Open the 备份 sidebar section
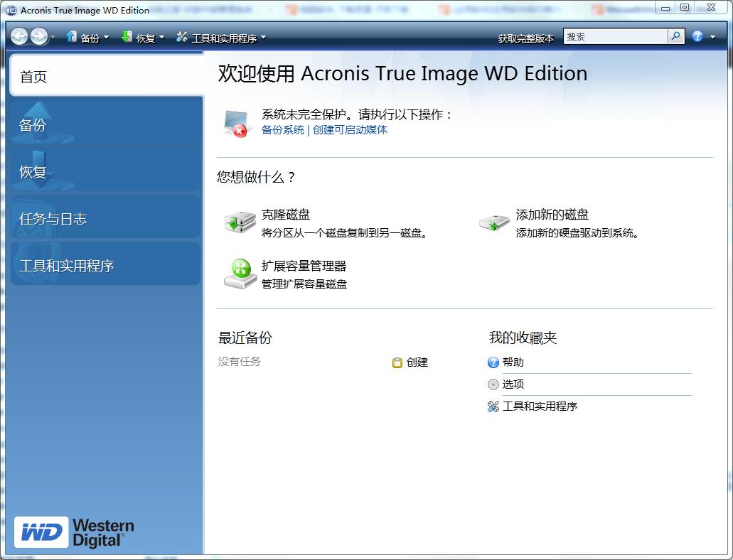The height and width of the screenshot is (560, 733). coord(106,124)
